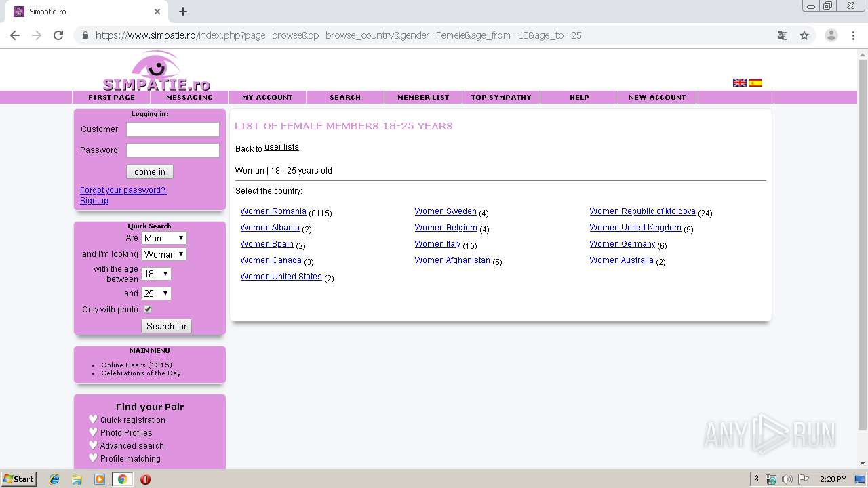
Task: Bookmark this page with star icon
Action: click(804, 35)
